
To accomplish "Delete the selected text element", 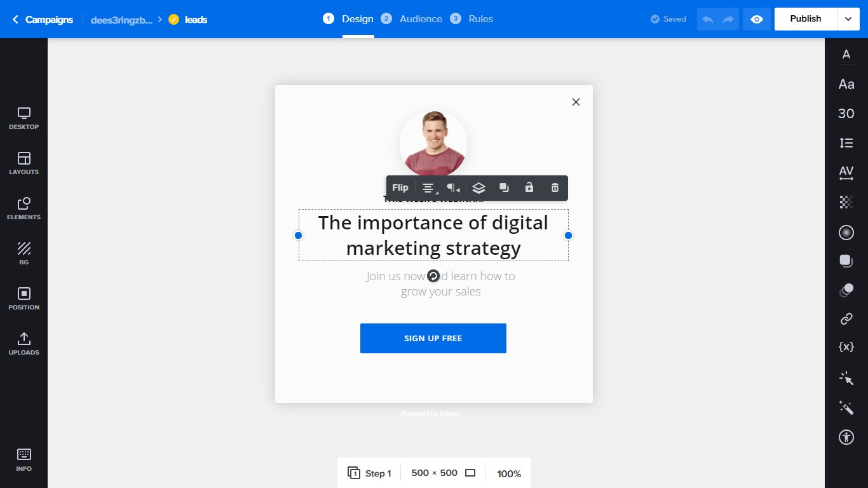I will tap(555, 188).
